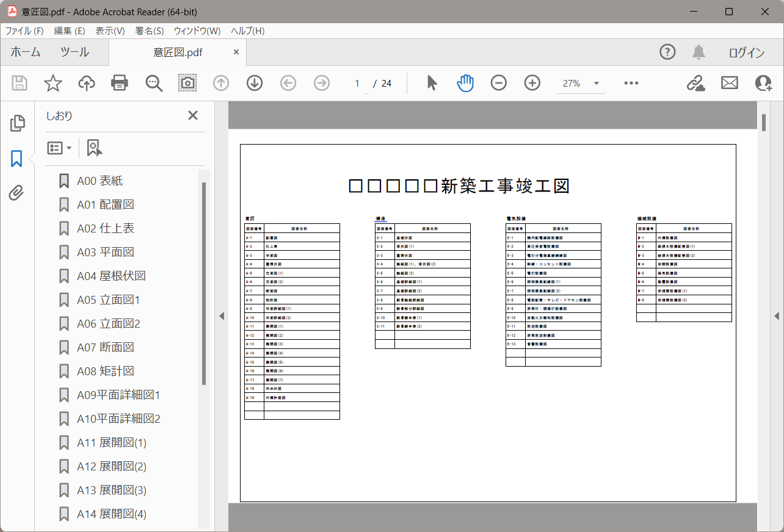784x532 pixels.
Task: Show the page thumbnails panel
Action: click(18, 123)
